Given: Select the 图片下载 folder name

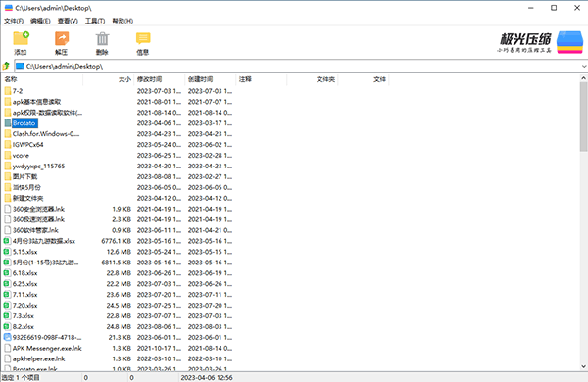Looking at the screenshot, I should [x=24, y=176].
